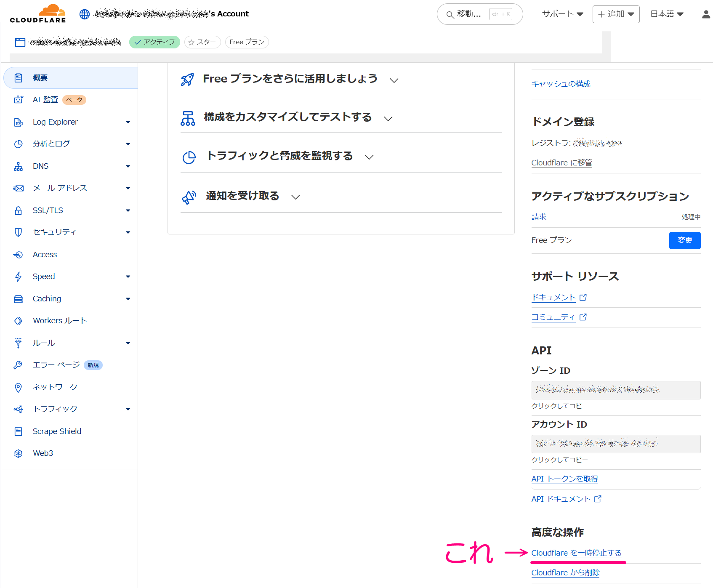Click the ルール filter icon
713x588 pixels.
point(18,343)
